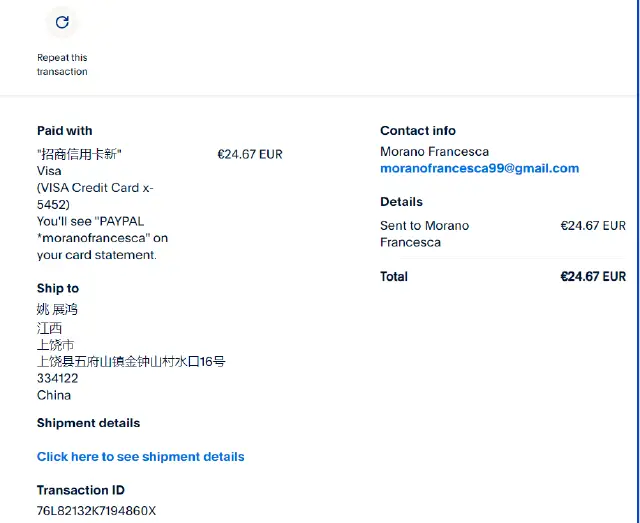Click the VISA Credit Card x-5452 text
This screenshot has height=523, width=640.
[95, 196]
